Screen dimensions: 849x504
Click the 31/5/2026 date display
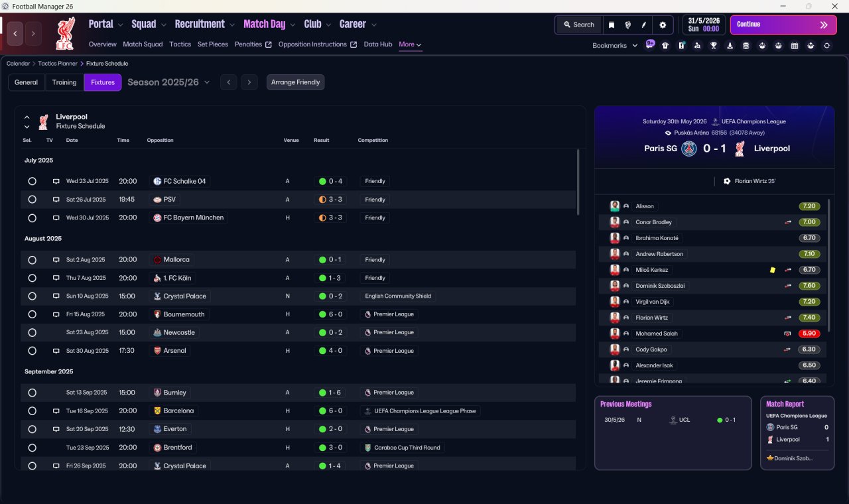[x=704, y=25]
